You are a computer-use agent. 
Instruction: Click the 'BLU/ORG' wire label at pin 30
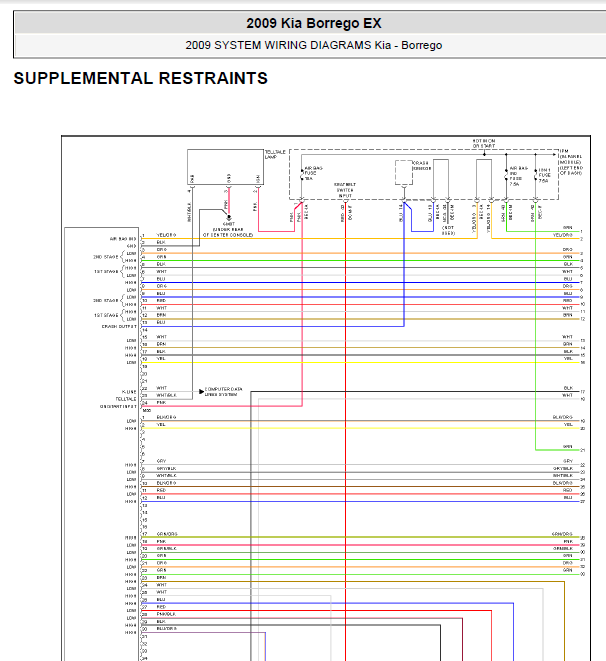tap(166, 629)
